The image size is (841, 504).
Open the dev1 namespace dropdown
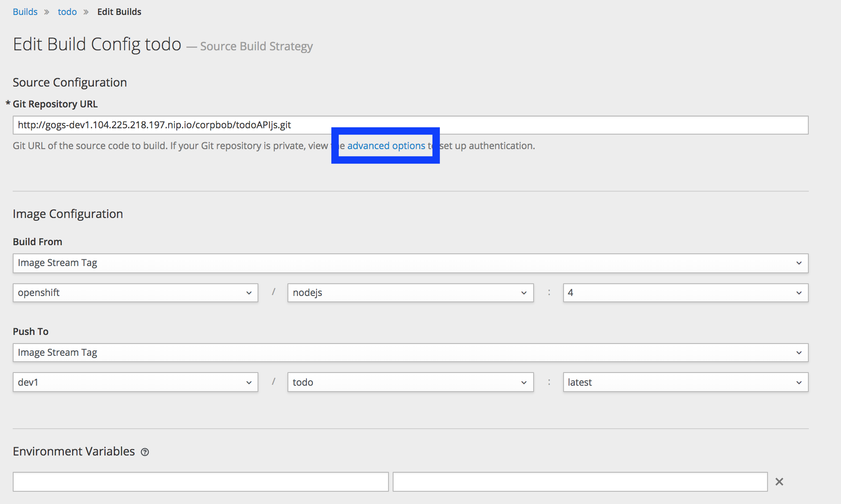pyautogui.click(x=135, y=382)
